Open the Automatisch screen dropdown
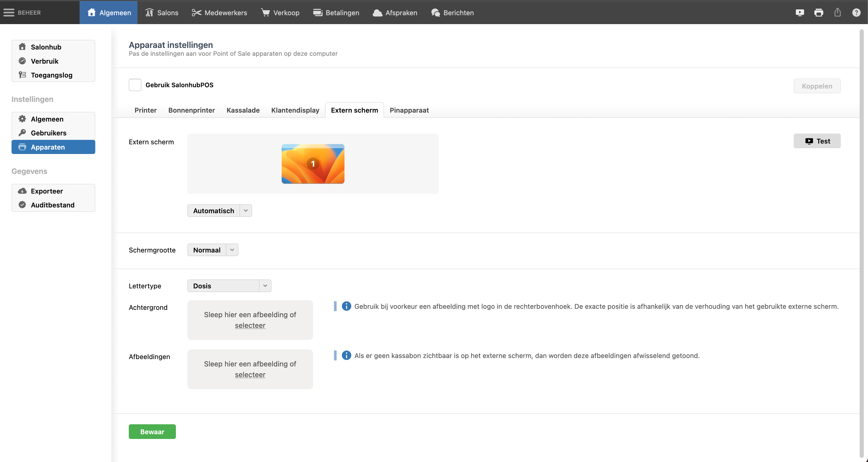This screenshot has width=868, height=462. coord(219,211)
